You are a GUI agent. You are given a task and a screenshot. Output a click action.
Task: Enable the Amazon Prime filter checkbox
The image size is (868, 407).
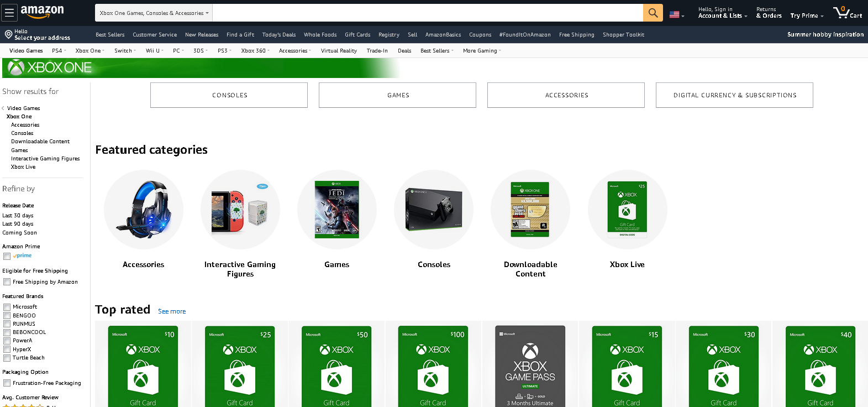7,256
